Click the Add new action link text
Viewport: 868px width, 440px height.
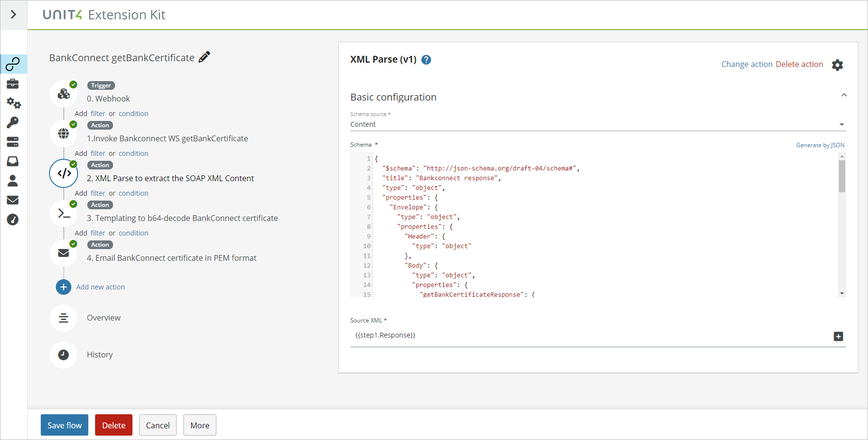100,287
